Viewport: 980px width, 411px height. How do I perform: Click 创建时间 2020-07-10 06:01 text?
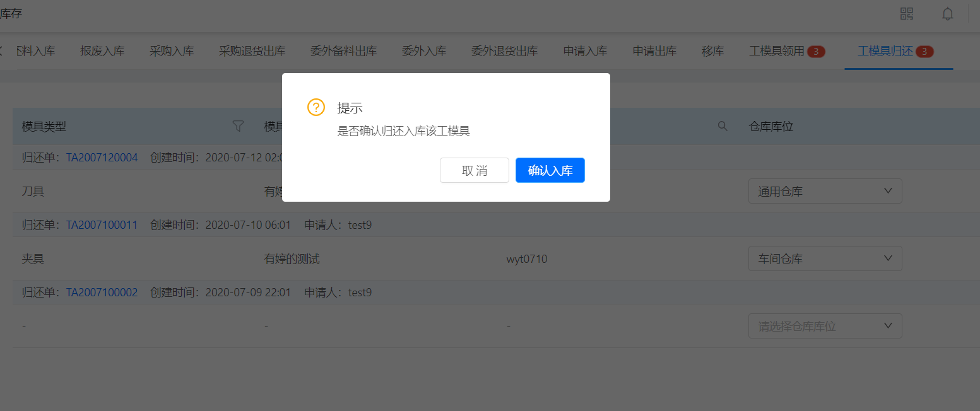[x=220, y=225]
